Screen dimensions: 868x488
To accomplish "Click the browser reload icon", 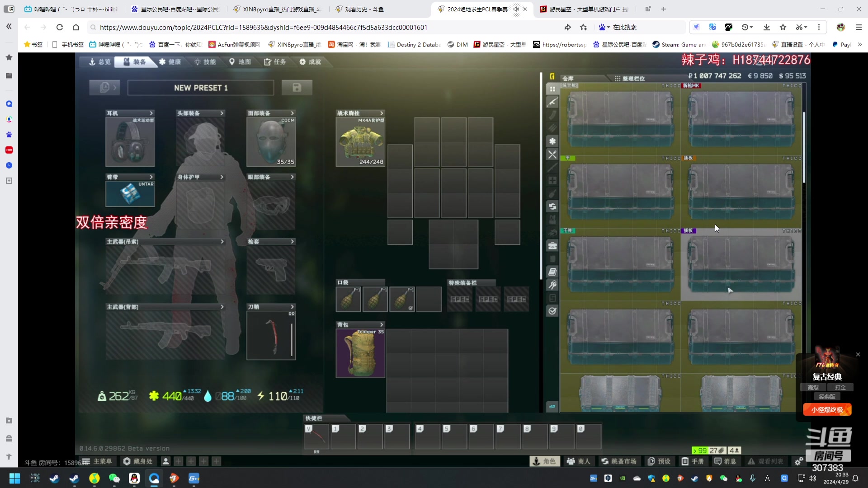I will [60, 28].
